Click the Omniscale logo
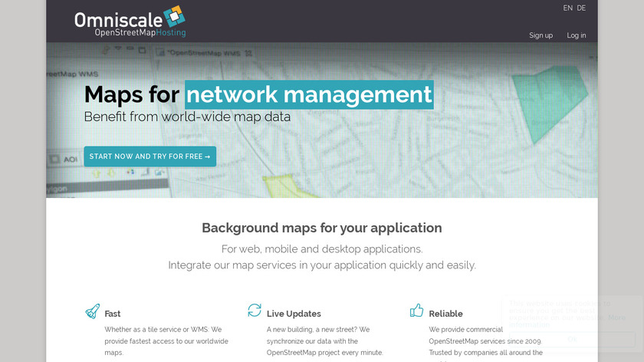This screenshot has height=362, width=644. 130,21
